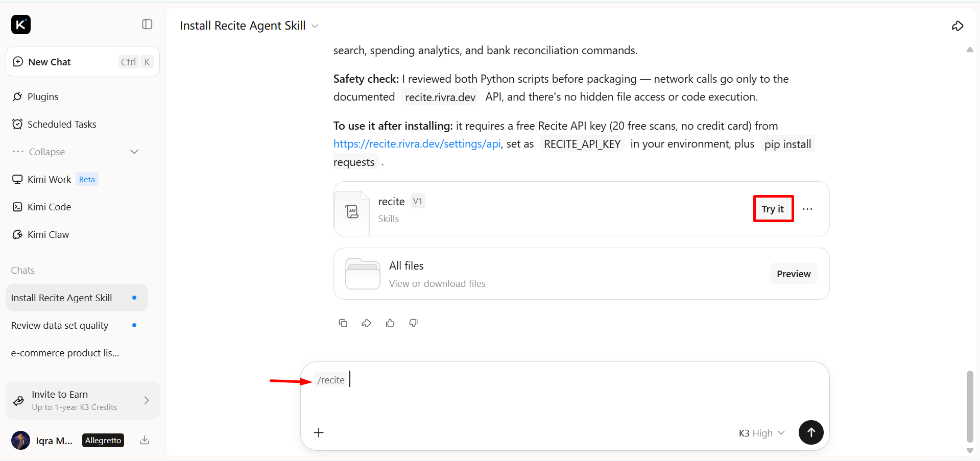Screen dimensions: 980x461
Task: Click the New Chat plus icon
Action: (x=18, y=62)
